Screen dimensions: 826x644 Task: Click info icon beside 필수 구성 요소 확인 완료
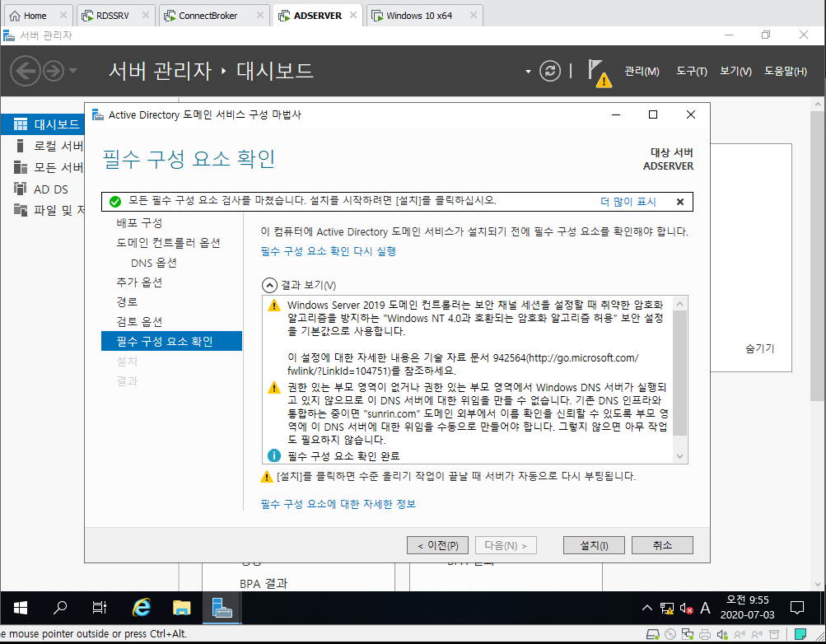tap(274, 455)
